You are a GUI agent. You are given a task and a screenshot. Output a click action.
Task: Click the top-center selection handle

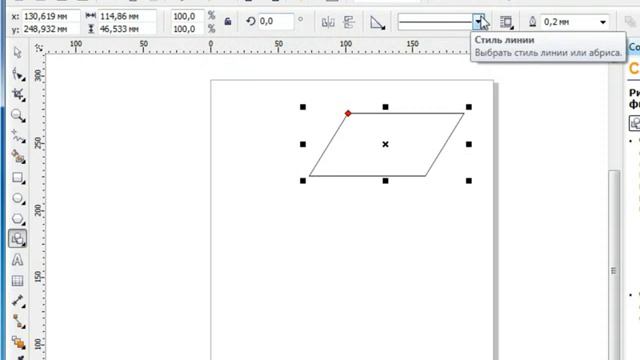coord(385,107)
